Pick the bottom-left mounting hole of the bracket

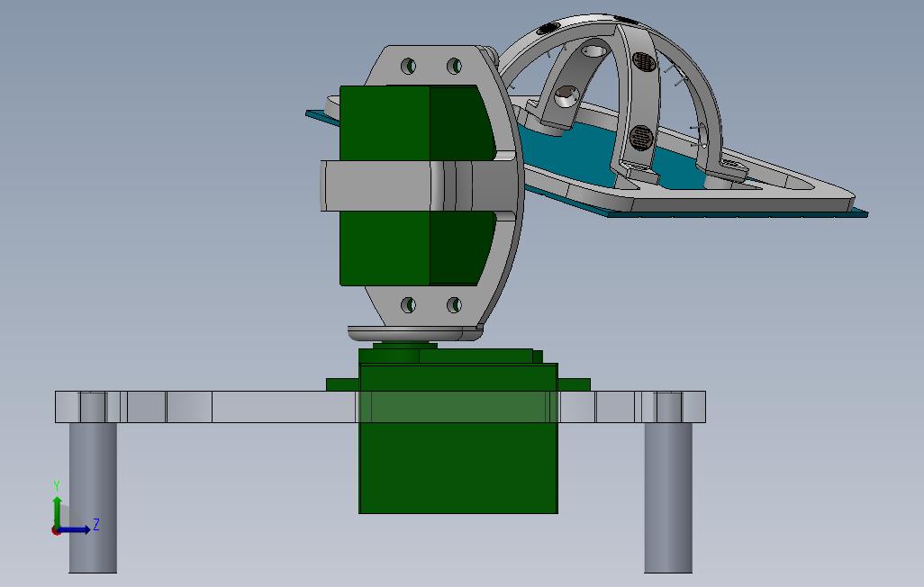[x=408, y=304]
